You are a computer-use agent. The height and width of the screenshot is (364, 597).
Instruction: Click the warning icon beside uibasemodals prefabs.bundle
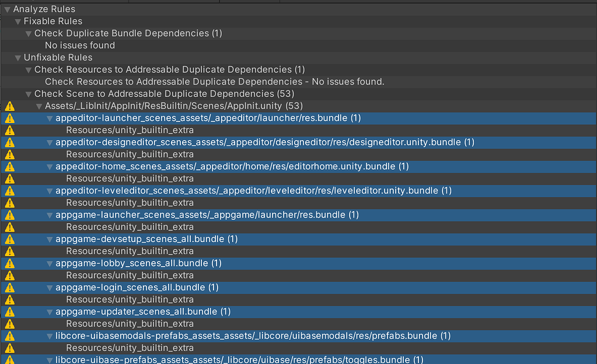pos(9,335)
